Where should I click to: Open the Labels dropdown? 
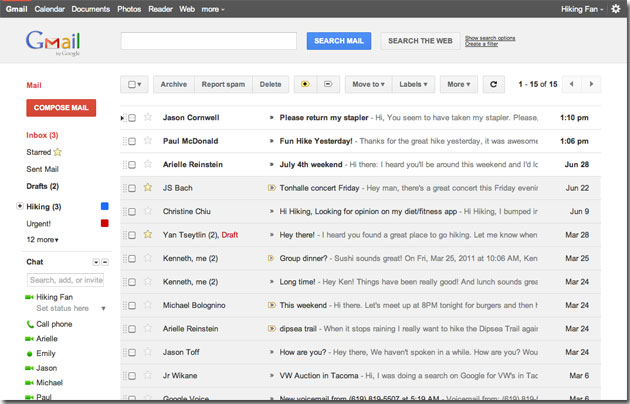point(413,84)
